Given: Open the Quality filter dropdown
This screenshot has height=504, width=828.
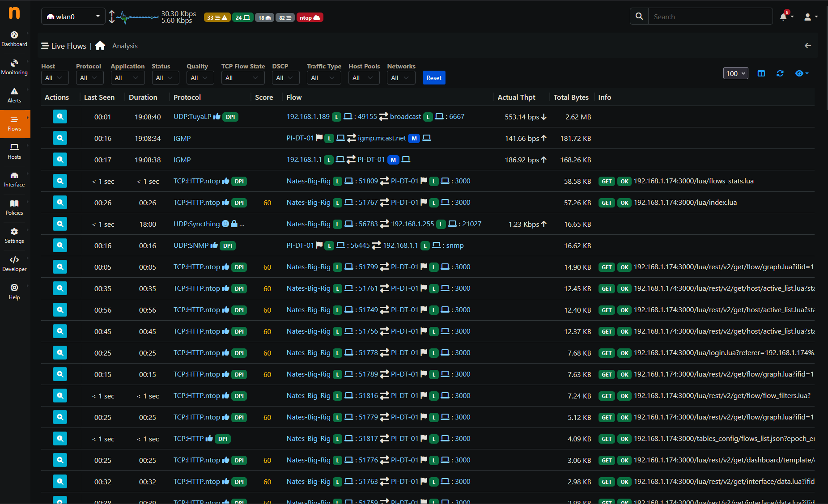Looking at the screenshot, I should [200, 78].
